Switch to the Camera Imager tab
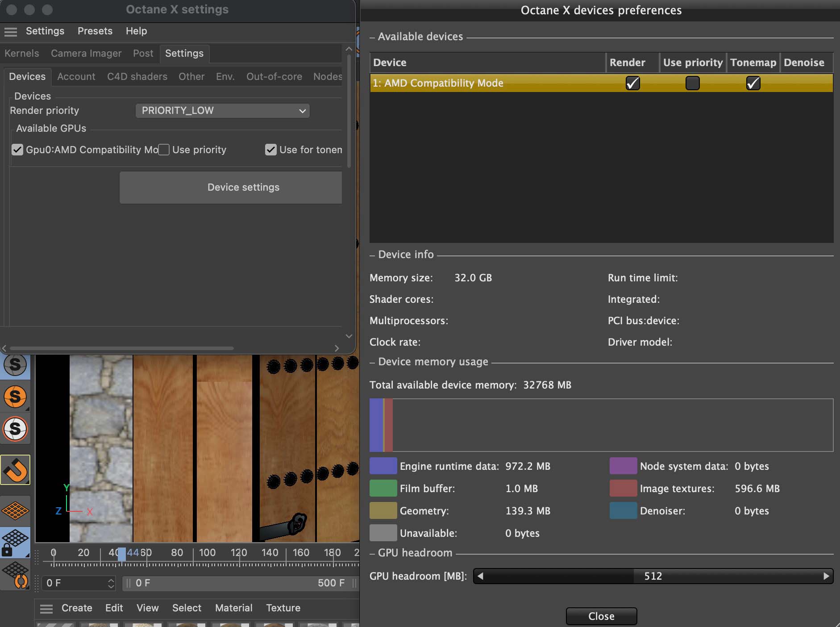Screen dimensions: 840x627 point(86,53)
